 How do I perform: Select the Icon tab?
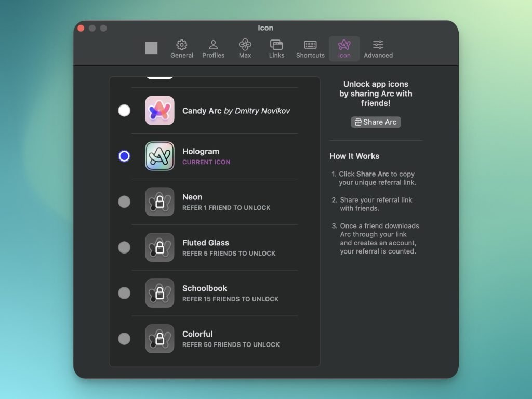[x=344, y=49]
